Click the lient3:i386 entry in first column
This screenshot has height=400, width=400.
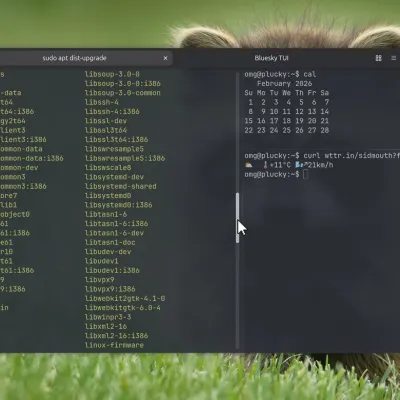pyautogui.click(x=23, y=140)
